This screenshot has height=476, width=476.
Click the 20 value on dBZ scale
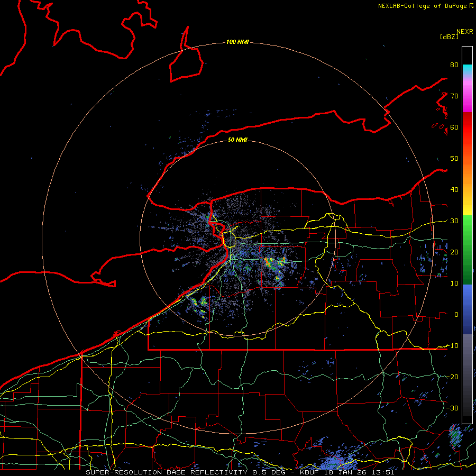[454, 252]
